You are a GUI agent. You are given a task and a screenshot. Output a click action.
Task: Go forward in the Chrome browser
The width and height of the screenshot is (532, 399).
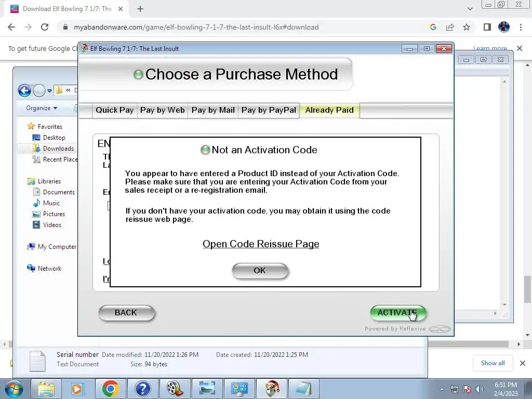[x=28, y=27]
